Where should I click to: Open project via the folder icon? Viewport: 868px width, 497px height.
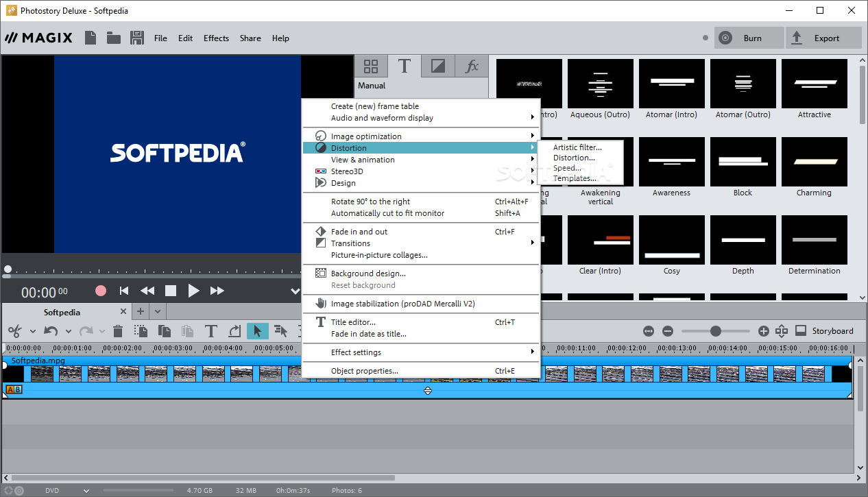coord(114,38)
